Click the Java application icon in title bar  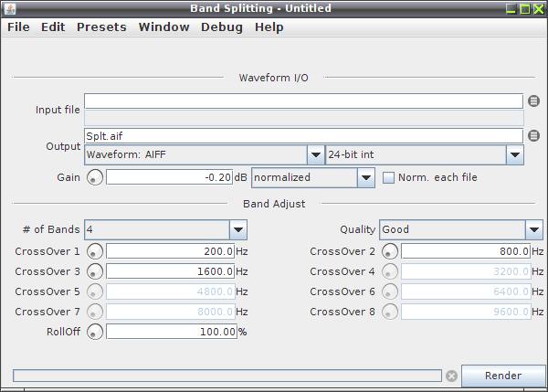coord(10,9)
